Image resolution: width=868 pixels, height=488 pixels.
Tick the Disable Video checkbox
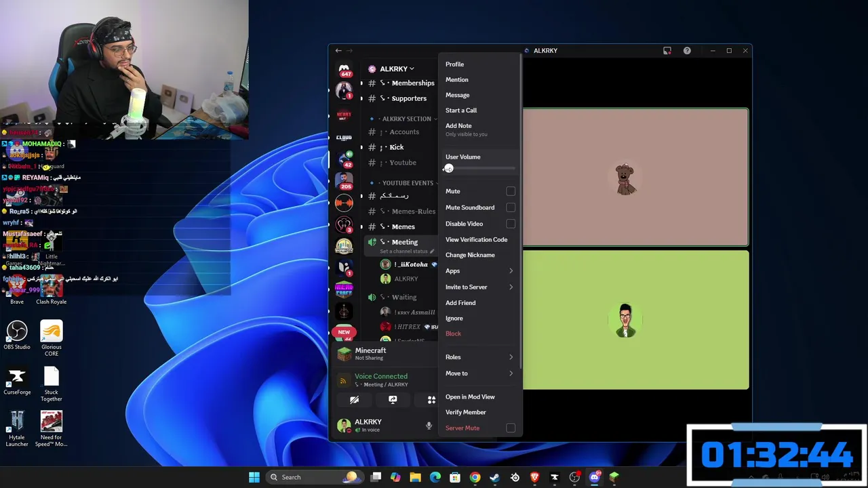click(511, 224)
